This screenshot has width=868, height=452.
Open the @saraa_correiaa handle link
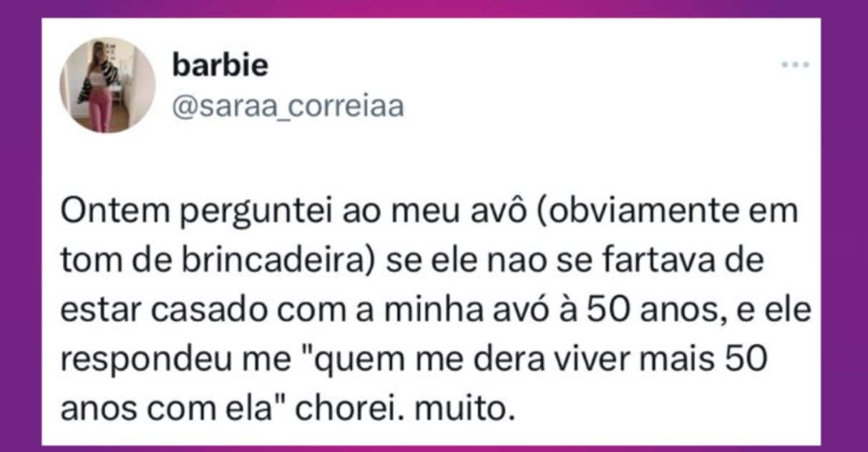coord(288,106)
